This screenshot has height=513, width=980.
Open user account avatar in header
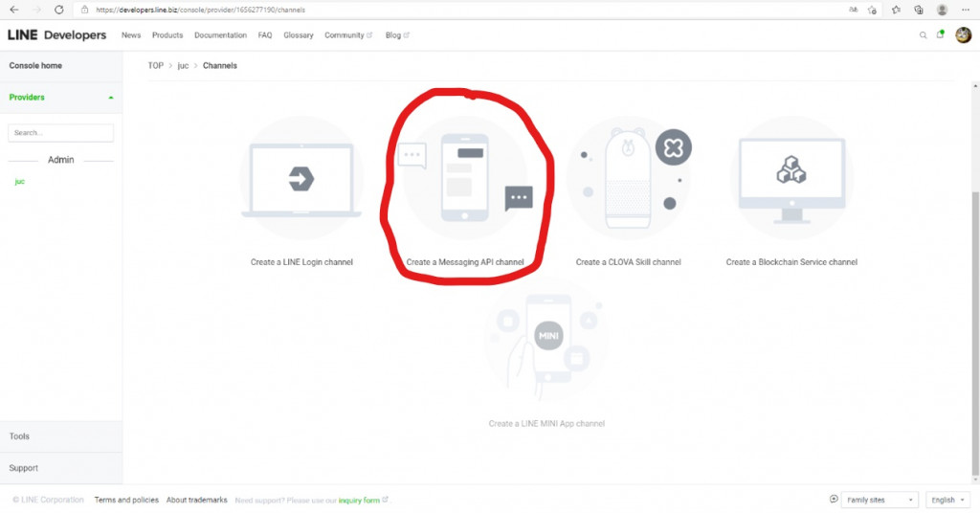(x=963, y=35)
